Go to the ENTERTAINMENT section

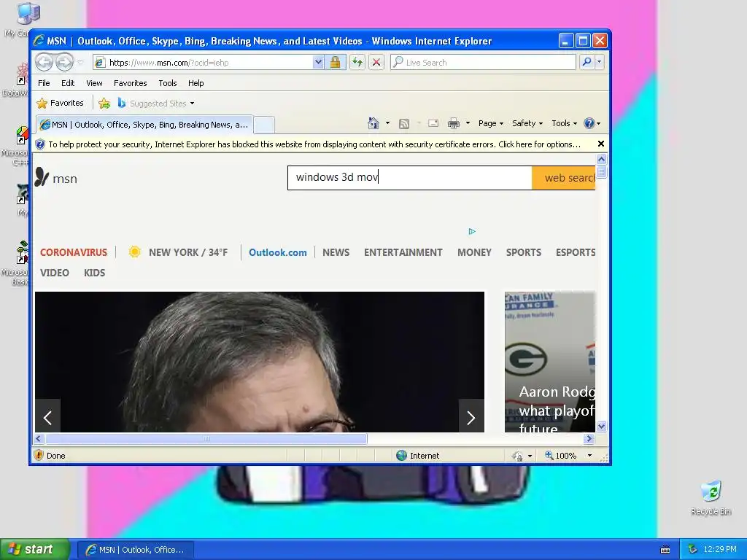403,252
